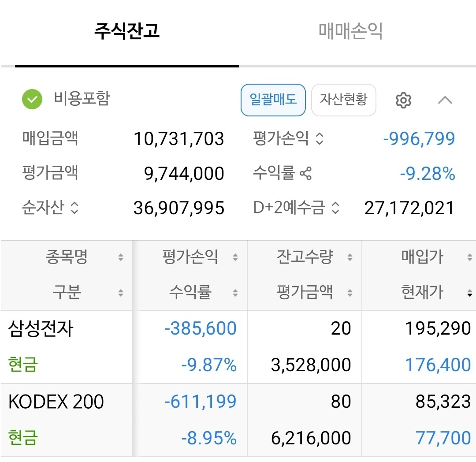Toggle the D+2예수금 up-down selector
The height and width of the screenshot is (462, 476).
tap(336, 208)
